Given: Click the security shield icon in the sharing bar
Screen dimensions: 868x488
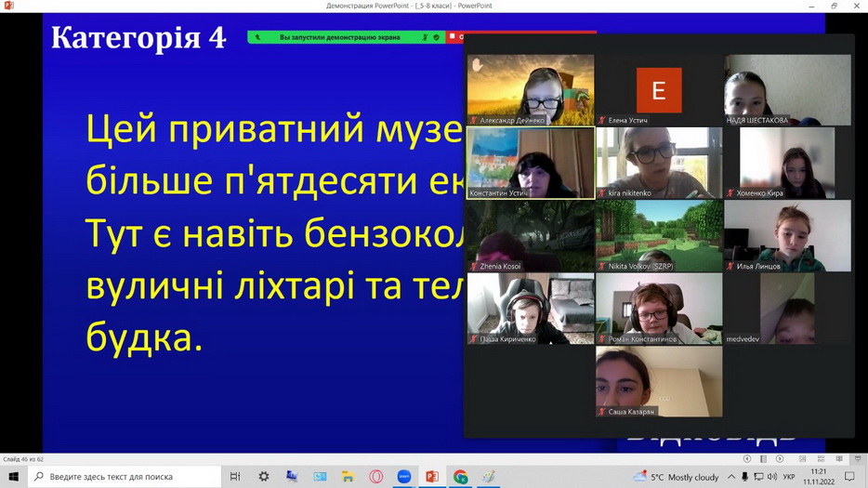Looking at the screenshot, I should click(x=436, y=37).
